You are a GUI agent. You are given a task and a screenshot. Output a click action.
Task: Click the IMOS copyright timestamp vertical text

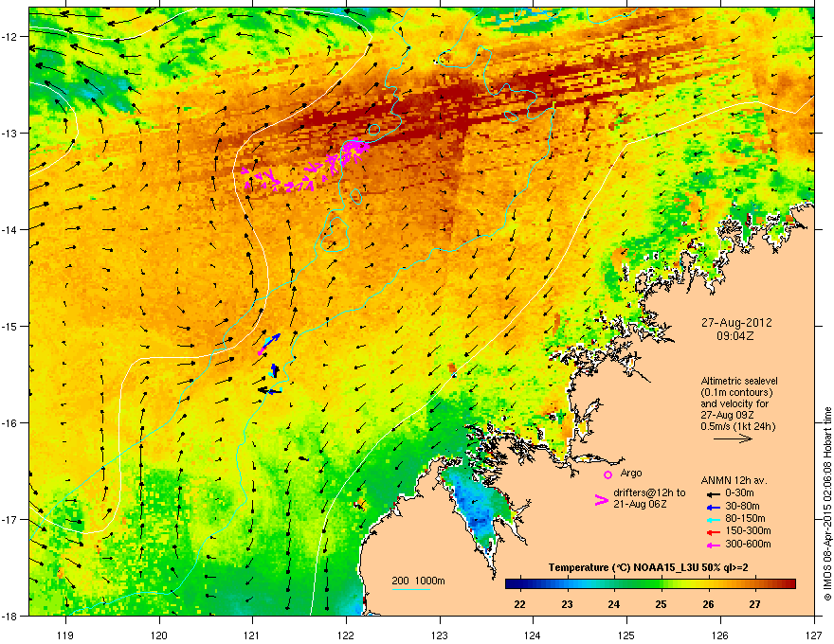point(827,504)
